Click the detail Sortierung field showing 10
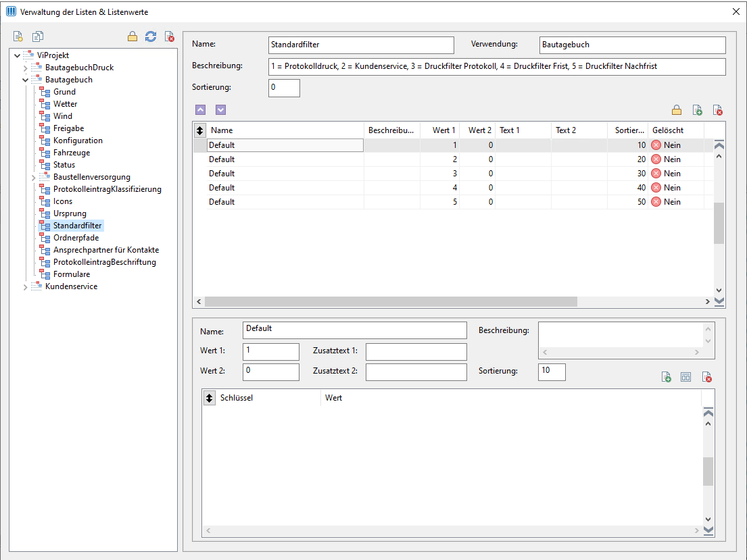This screenshot has height=560, width=747. (x=552, y=372)
